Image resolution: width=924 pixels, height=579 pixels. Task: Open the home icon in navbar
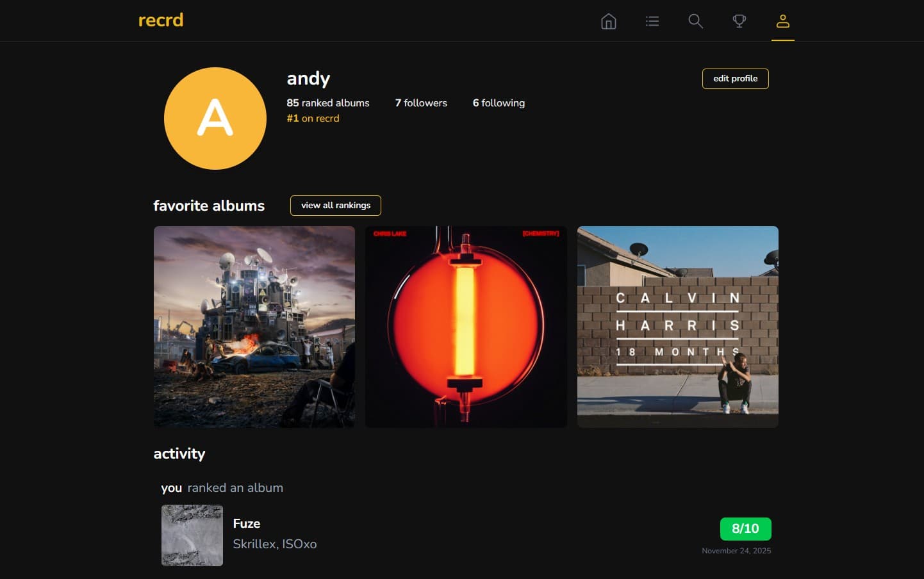609,21
